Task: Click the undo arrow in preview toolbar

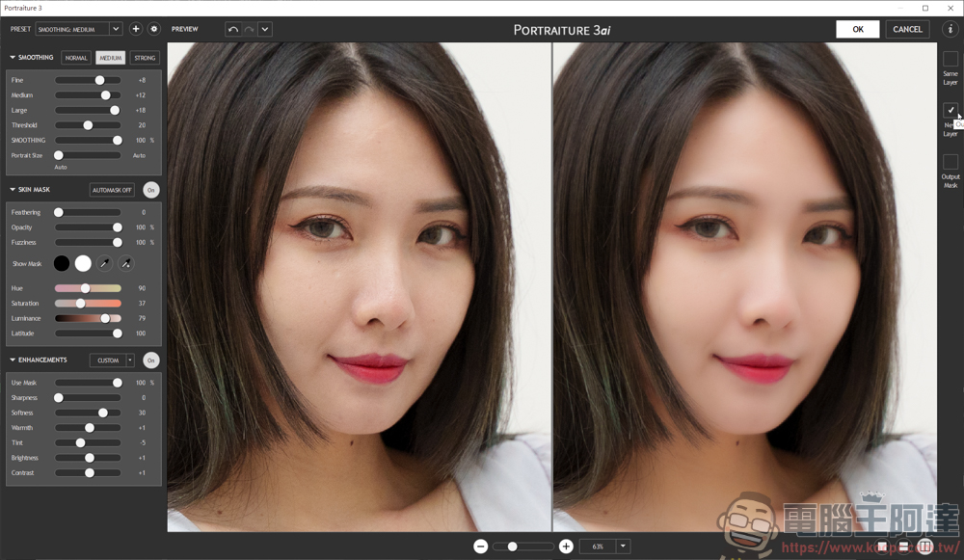Action: 232,29
